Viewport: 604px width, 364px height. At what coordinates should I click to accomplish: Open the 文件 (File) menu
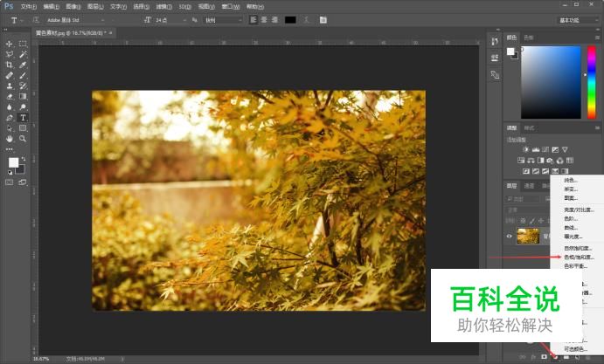[x=29, y=6]
